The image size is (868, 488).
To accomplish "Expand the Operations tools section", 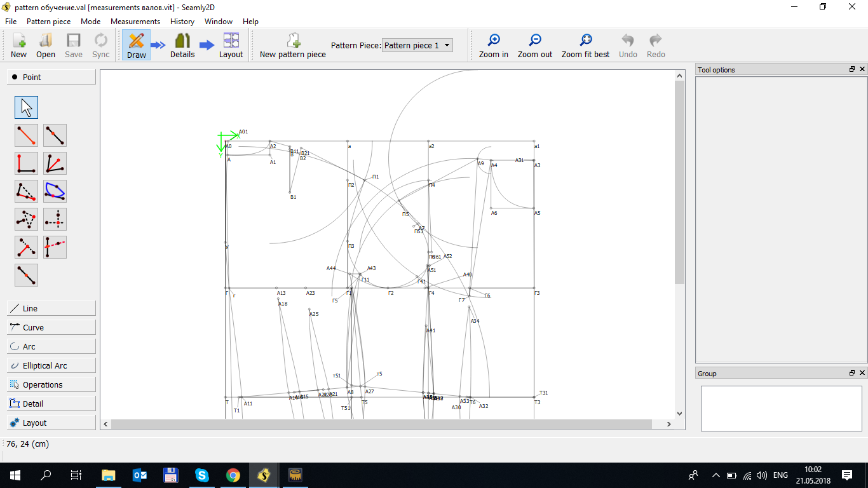I will click(51, 384).
